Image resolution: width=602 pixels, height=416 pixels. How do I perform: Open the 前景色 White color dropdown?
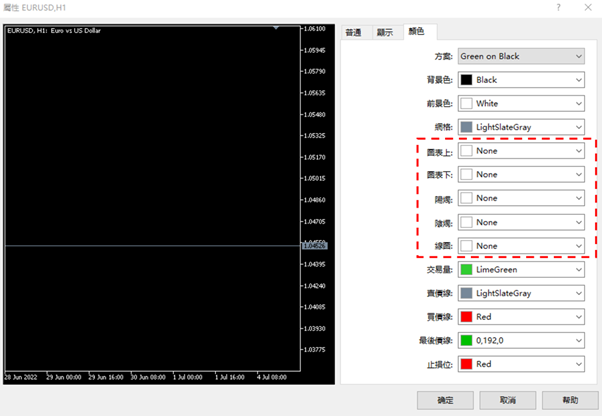coord(520,103)
